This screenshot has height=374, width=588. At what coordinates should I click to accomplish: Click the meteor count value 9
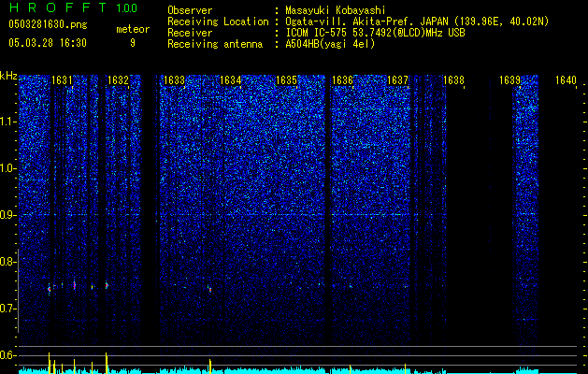[133, 43]
